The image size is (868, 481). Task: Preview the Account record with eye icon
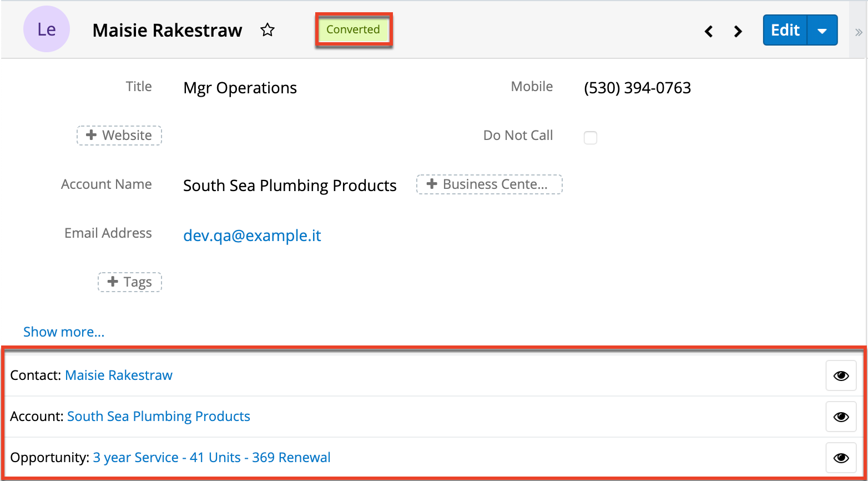841,417
